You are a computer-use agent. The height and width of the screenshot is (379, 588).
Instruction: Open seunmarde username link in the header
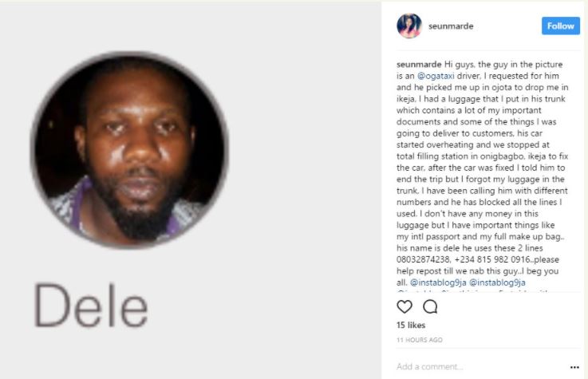coord(451,26)
